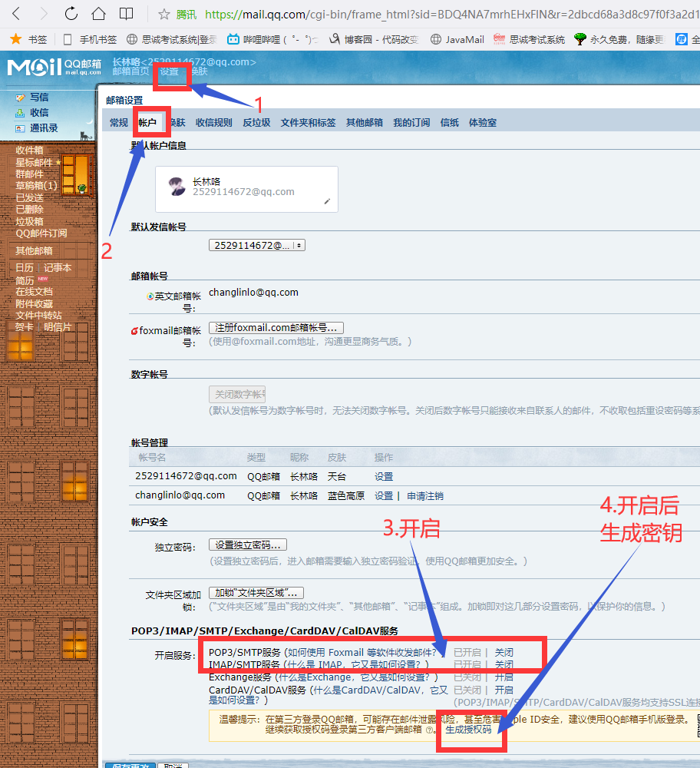Edit default account info pencil icon
Viewport: 700px width, 768px height.
tap(327, 201)
